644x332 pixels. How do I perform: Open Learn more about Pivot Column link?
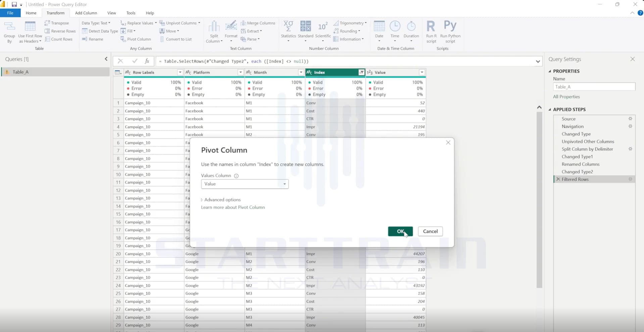coord(233,207)
